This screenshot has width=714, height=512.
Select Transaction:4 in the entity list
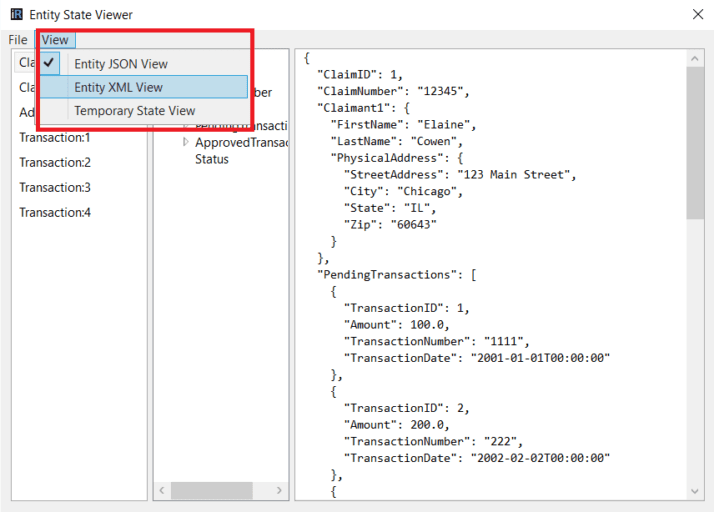[55, 212]
